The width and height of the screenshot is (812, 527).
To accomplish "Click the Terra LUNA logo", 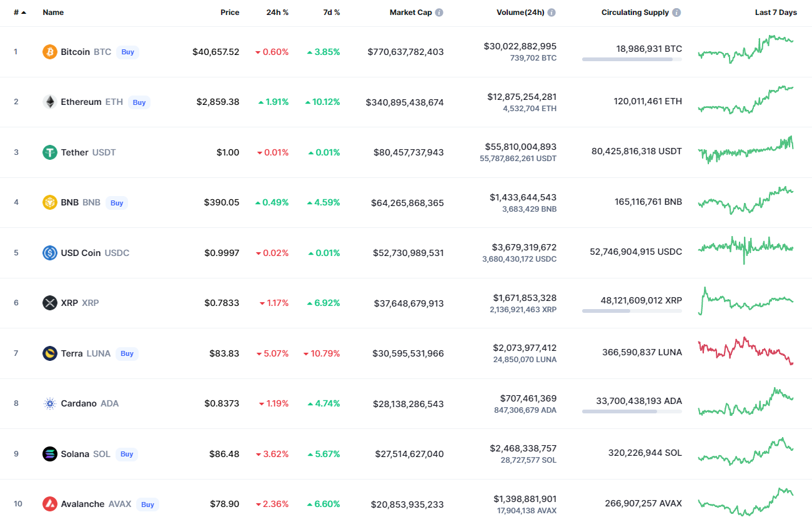I will 50,353.
